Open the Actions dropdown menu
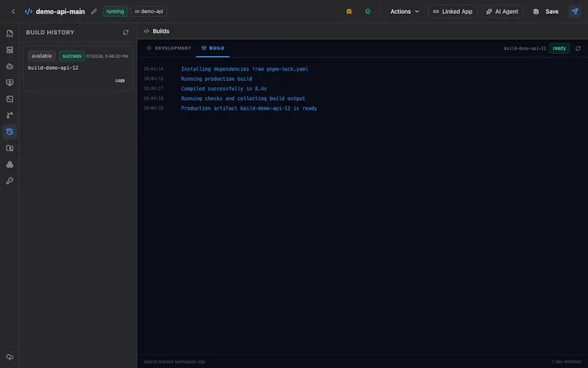Screen dimensions: 588x368 (x=404, y=12)
